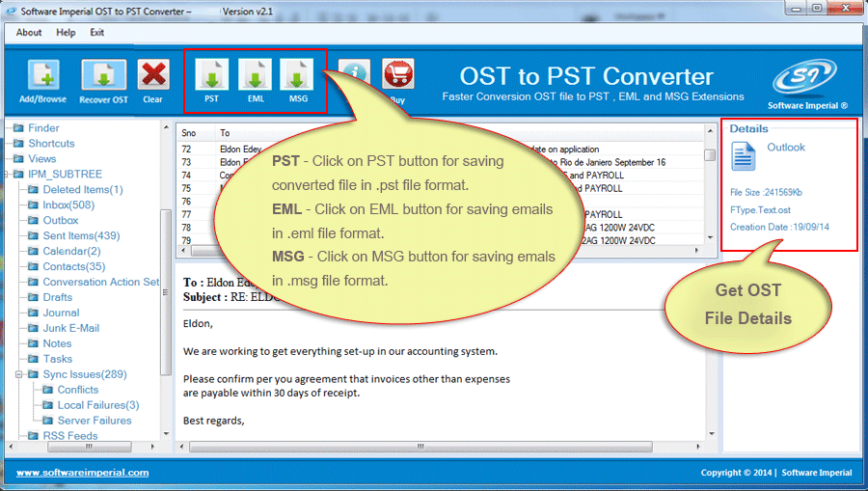Open the Local Failures(3) subfolder
This screenshot has height=491, width=868.
[98, 405]
